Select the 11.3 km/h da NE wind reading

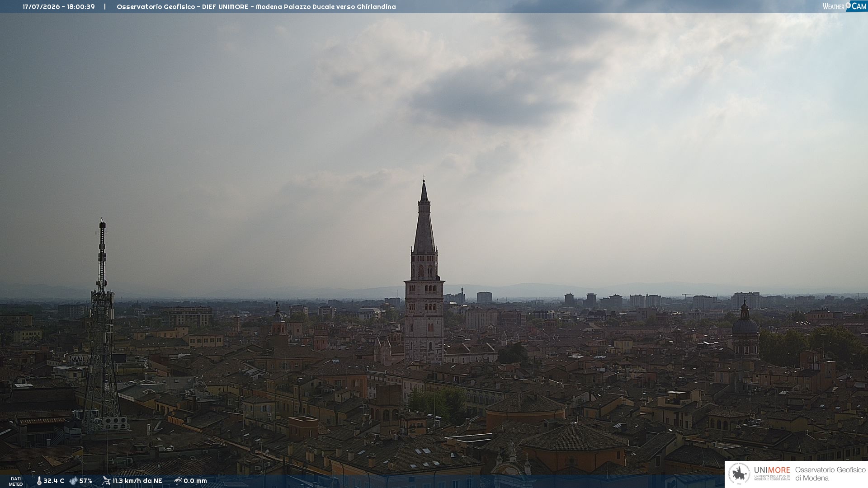click(x=137, y=481)
